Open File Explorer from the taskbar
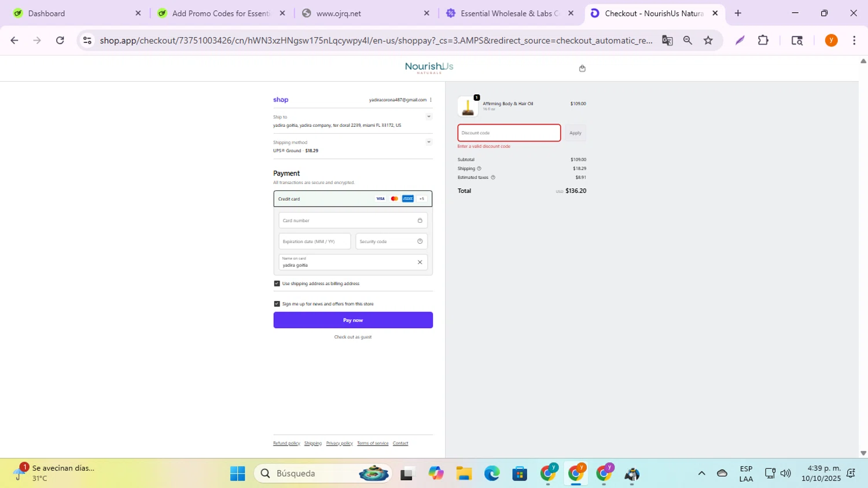868x488 pixels. (464, 474)
